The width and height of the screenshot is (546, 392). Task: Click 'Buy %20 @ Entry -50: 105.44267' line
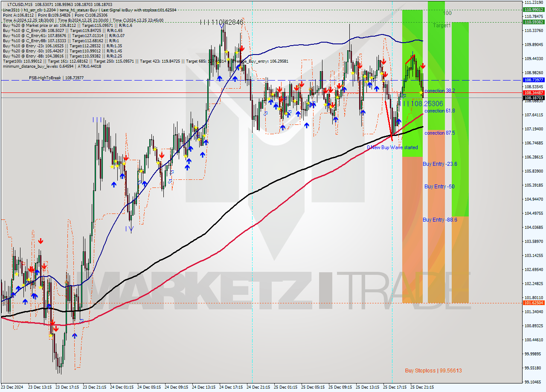tap(62, 51)
